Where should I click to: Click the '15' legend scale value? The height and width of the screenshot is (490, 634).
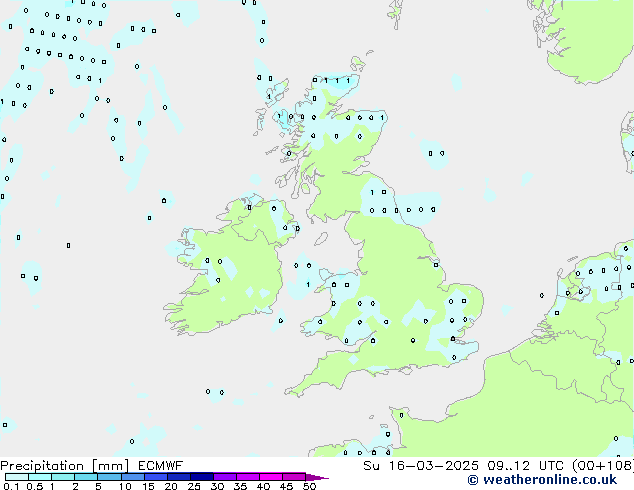[x=148, y=486]
